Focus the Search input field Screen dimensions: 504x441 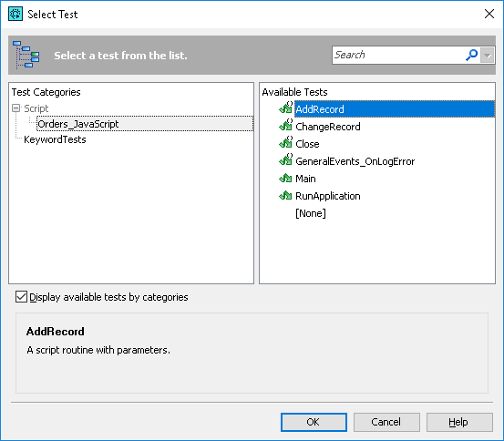[398, 55]
